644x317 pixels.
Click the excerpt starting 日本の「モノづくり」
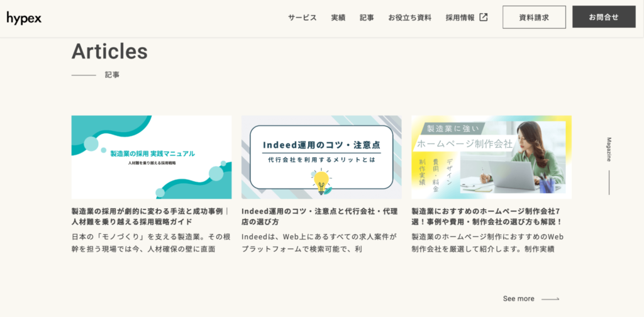(151, 243)
